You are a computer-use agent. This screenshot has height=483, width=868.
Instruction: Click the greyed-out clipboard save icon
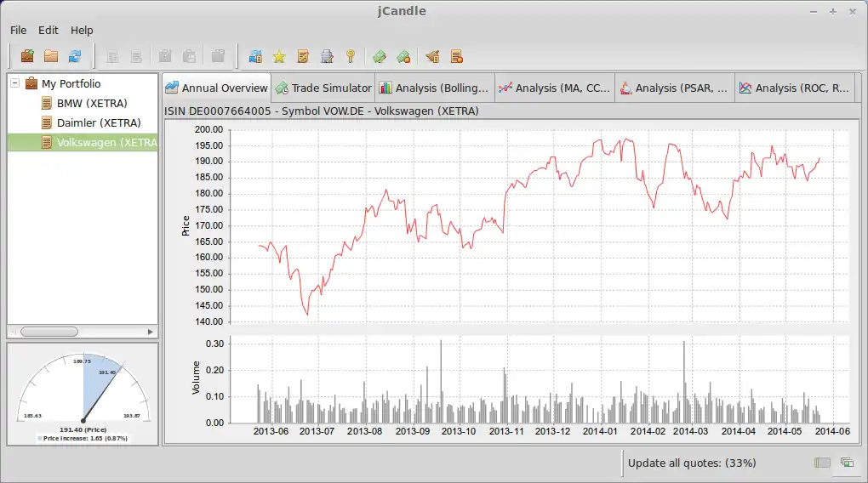coord(189,56)
